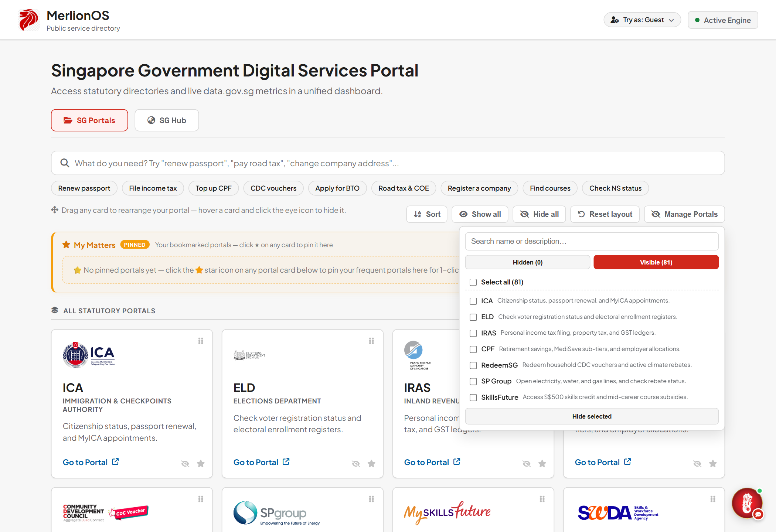Click the Elections Department logo

pyautogui.click(x=249, y=355)
